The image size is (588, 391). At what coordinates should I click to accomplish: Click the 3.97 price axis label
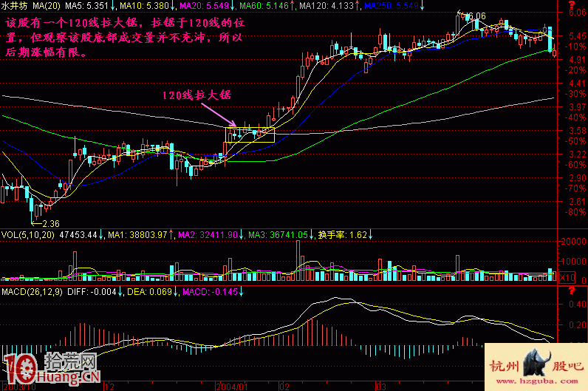click(577, 107)
